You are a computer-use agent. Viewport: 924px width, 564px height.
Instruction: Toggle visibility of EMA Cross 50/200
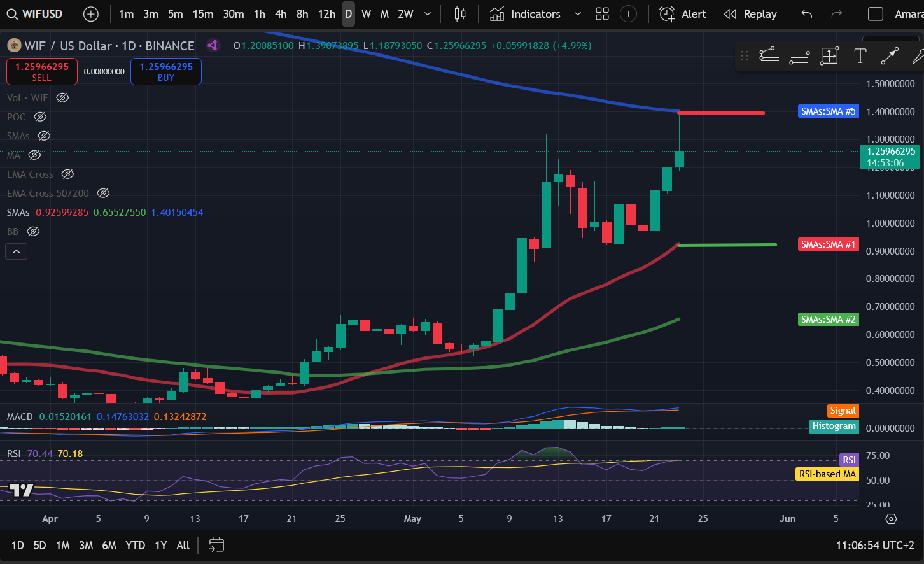(x=103, y=193)
